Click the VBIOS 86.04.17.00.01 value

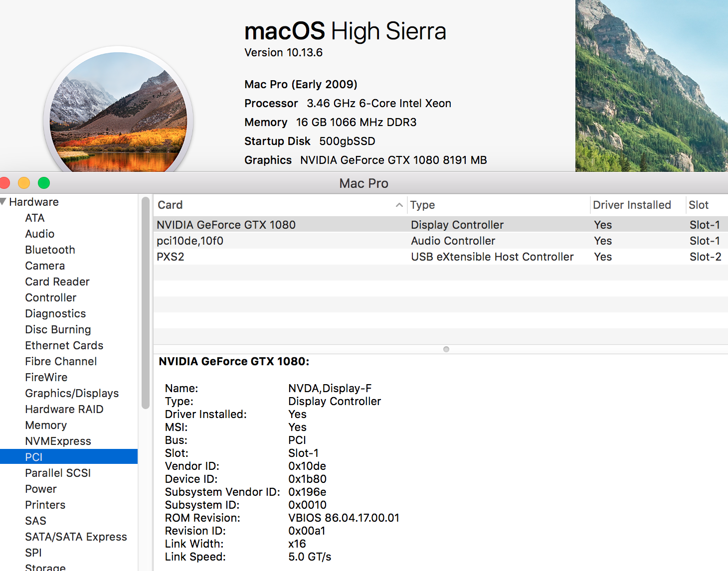coord(344,518)
